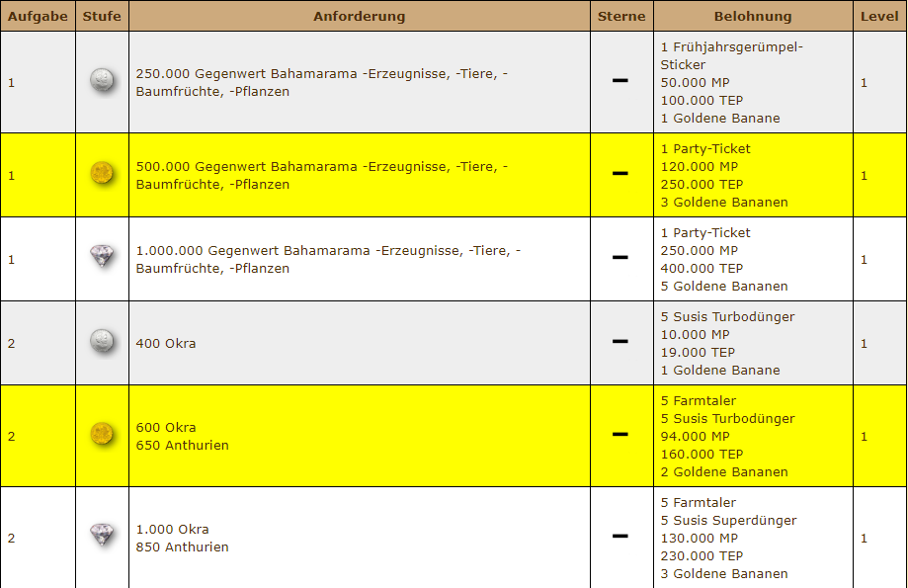Screen dimensions: 908x588
Task: Click the '19.000 TEP' reward value
Action: [x=698, y=353]
